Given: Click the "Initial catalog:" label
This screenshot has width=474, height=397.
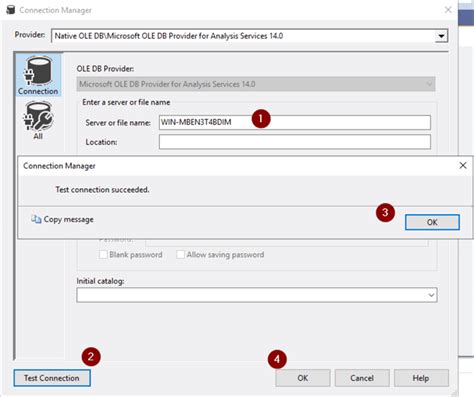Looking at the screenshot, I should 100,281.
